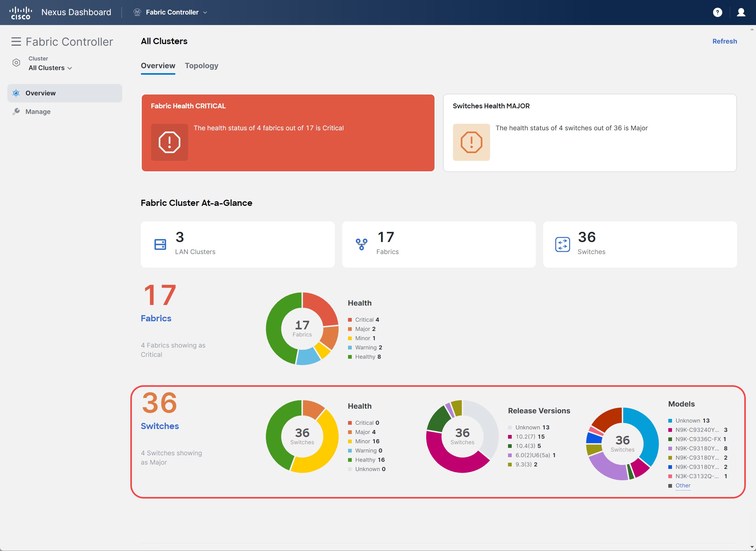Click 'Major 2' in Fabrics Health legend
This screenshot has height=551, width=756.
(362, 329)
